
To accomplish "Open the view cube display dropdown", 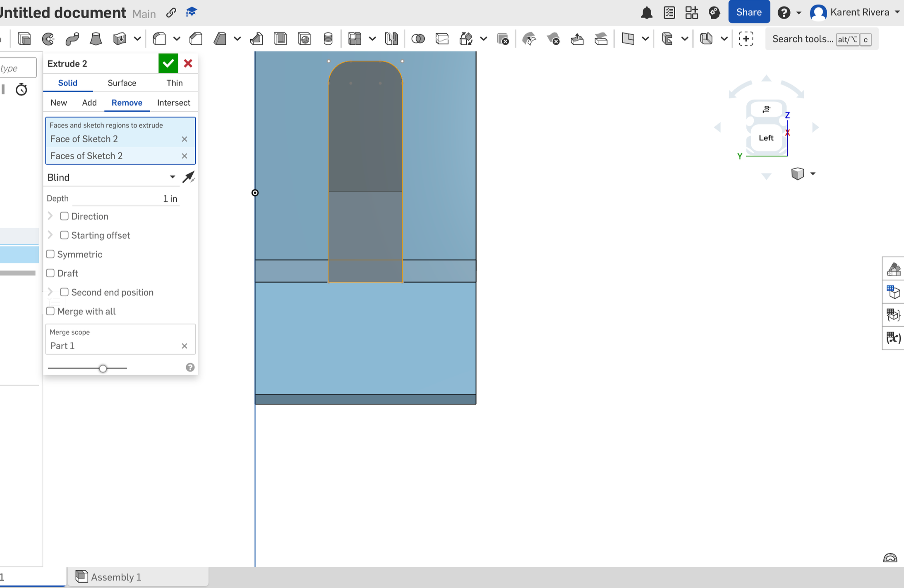I will [x=813, y=173].
